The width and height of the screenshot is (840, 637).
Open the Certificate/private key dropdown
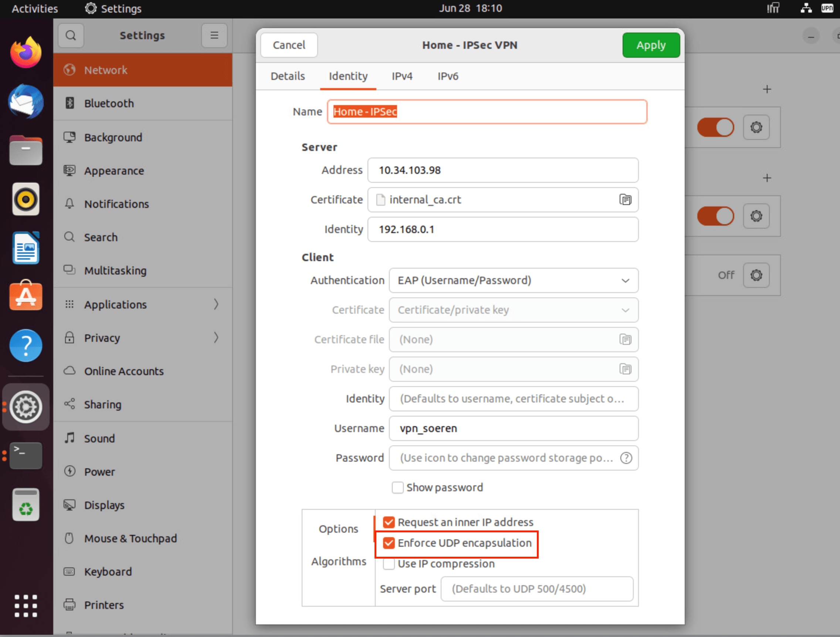coord(513,310)
